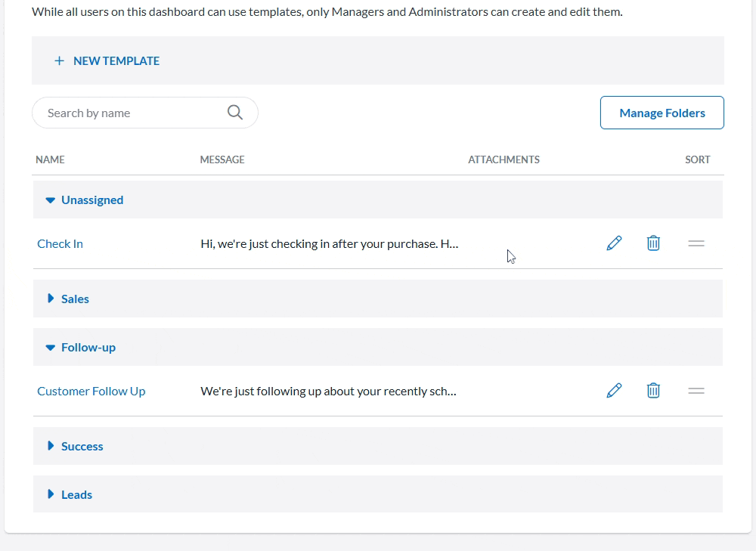
Task: Expand the Sales folder
Action: click(51, 299)
